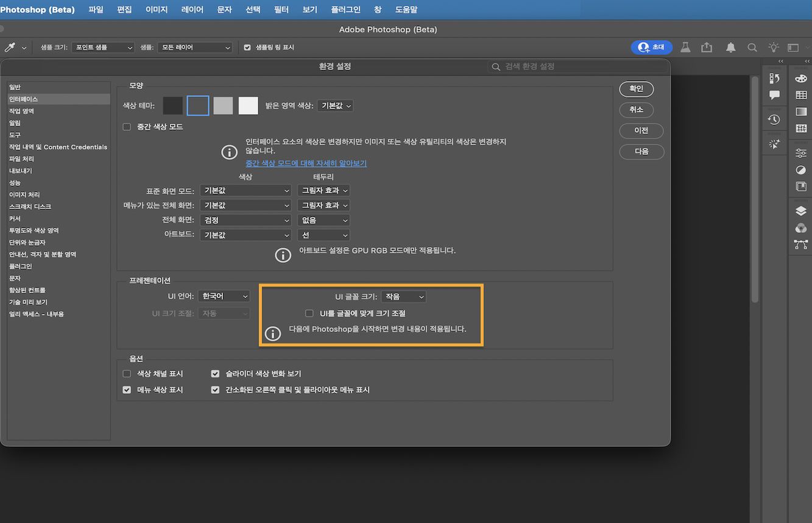Enable the 중간 색상 모드 checkbox
This screenshot has height=523, width=812.
pyautogui.click(x=126, y=127)
